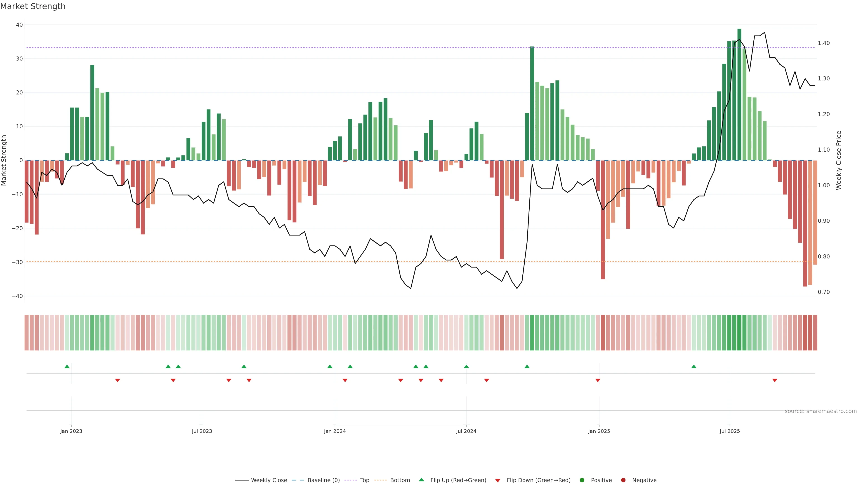Screen dimensions: 868x488
Task: Click the Negative red circle legend icon
Action: point(623,480)
